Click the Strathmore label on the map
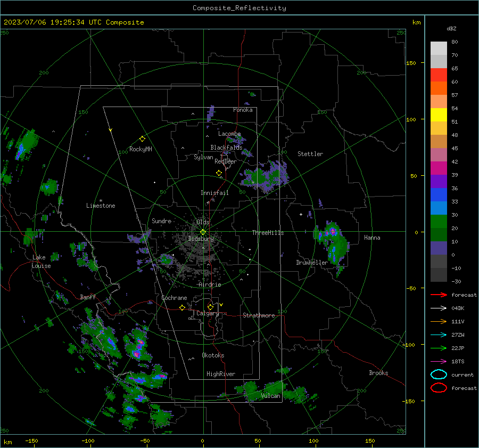 pyautogui.click(x=259, y=315)
